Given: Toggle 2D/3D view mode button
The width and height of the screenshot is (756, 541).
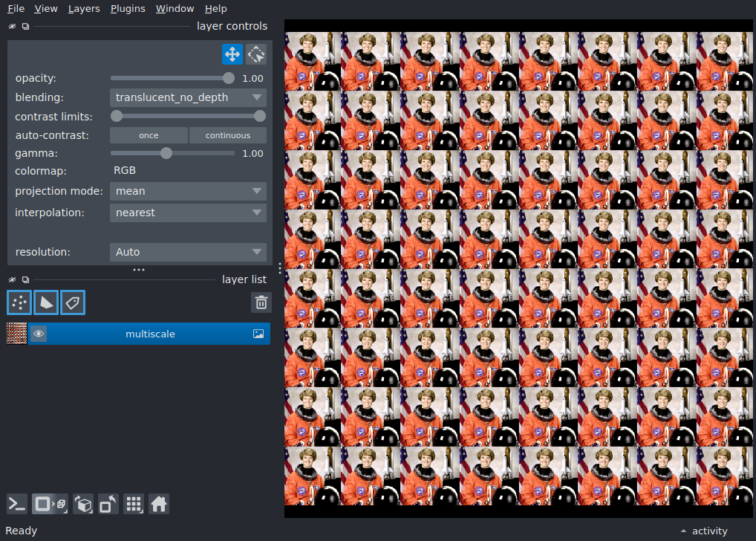Looking at the screenshot, I should point(50,505).
